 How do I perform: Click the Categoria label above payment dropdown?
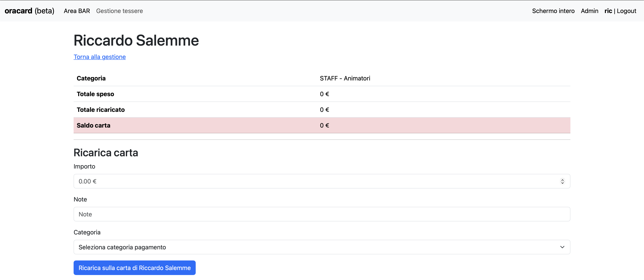click(x=87, y=232)
